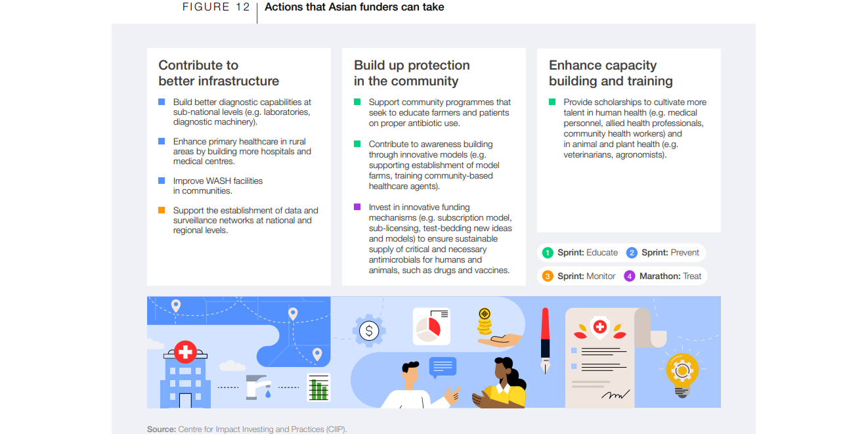Image resolution: width=868 pixels, height=434 pixels.
Task: Click the 'FIGURE 12' label
Action: tap(216, 7)
